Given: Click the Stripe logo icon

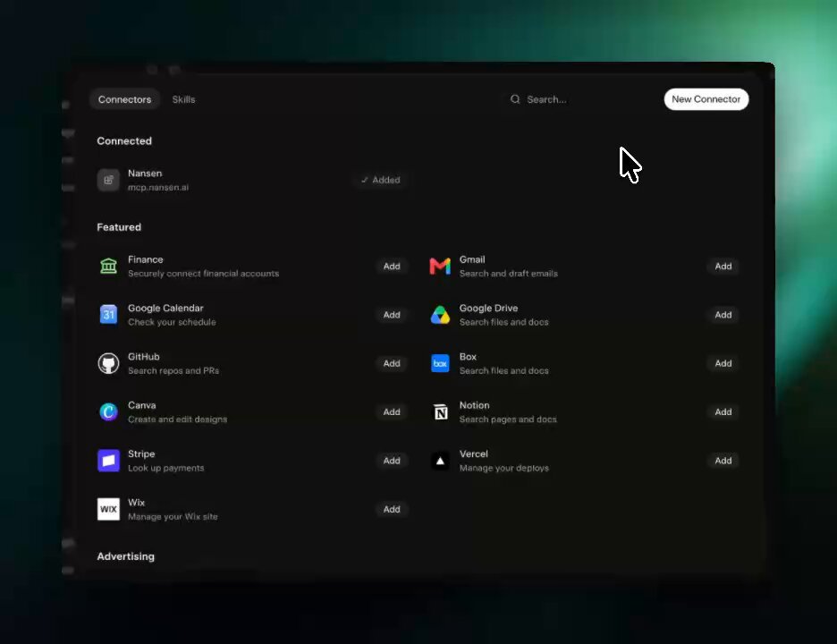Looking at the screenshot, I should pos(108,461).
